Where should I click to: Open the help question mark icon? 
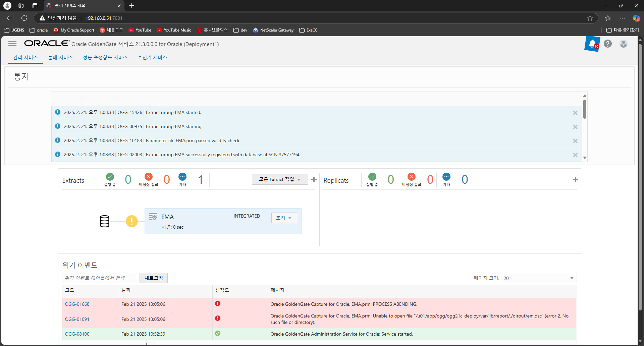[x=608, y=44]
